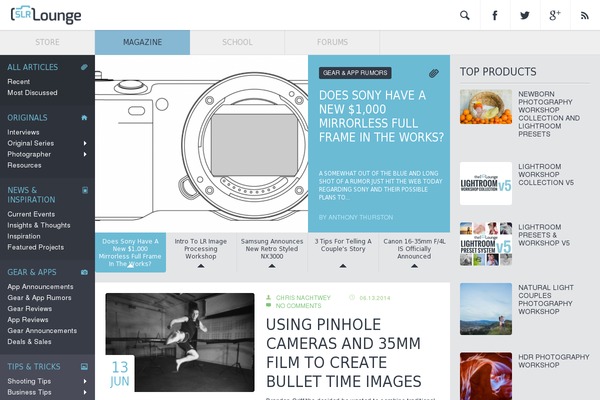
Task: Click the SLR Lounge logo
Action: (x=46, y=15)
